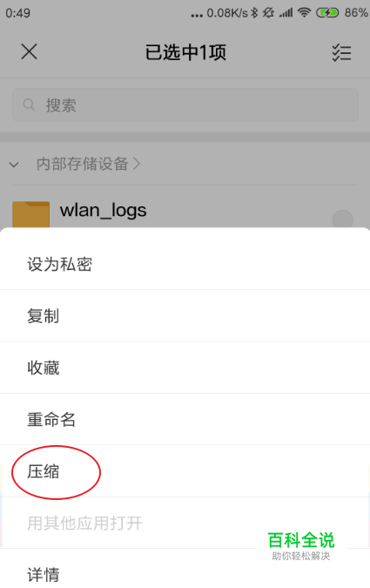Image resolution: width=370 pixels, height=588 pixels.
Task: Tap the battery charging icon
Action: click(327, 13)
